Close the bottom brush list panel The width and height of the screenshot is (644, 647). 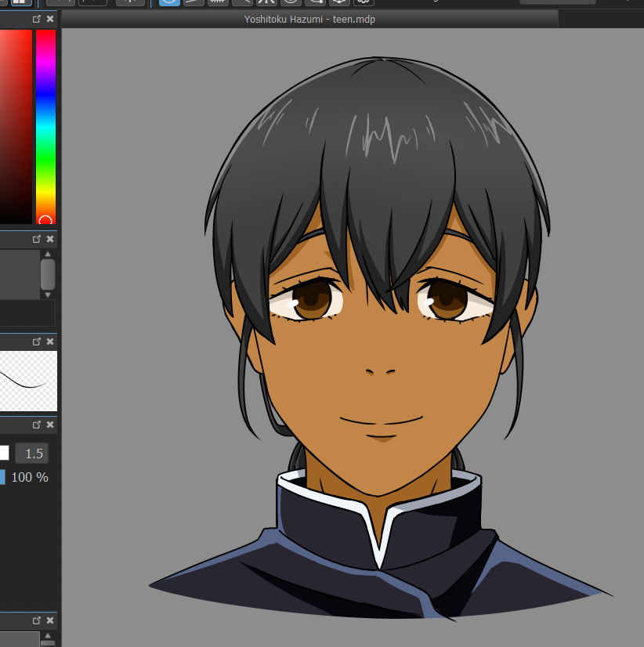click(50, 620)
